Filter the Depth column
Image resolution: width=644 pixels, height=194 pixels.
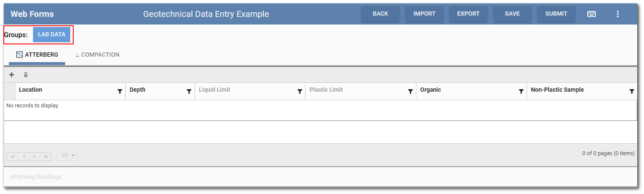(x=189, y=91)
